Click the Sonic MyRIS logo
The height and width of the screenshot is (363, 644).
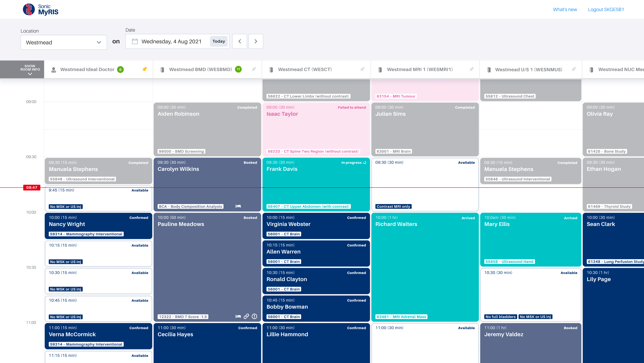(x=41, y=9)
